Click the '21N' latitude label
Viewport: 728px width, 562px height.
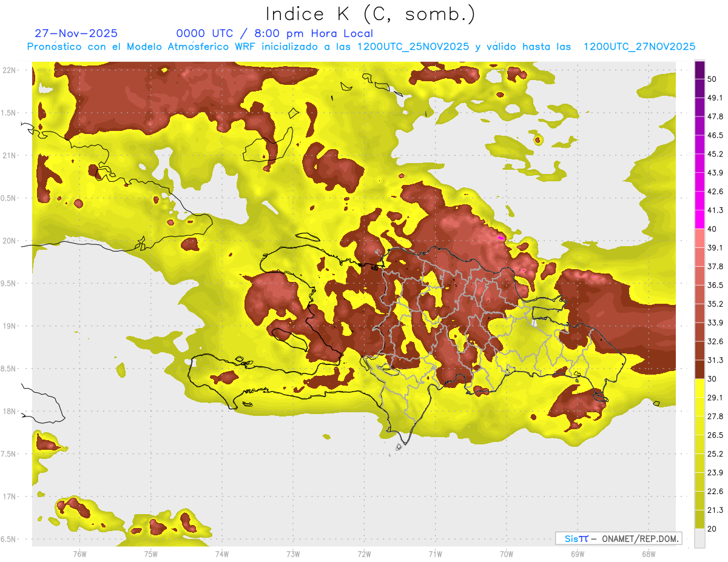(x=9, y=155)
